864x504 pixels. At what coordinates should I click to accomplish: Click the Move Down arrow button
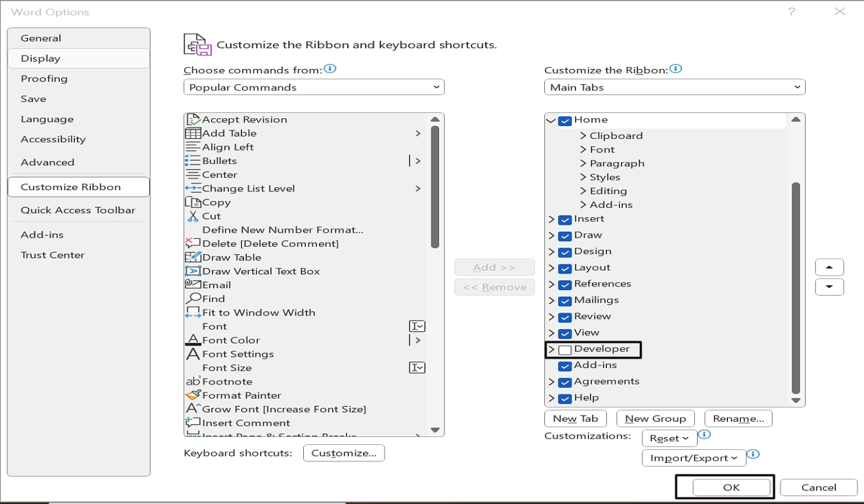829,287
